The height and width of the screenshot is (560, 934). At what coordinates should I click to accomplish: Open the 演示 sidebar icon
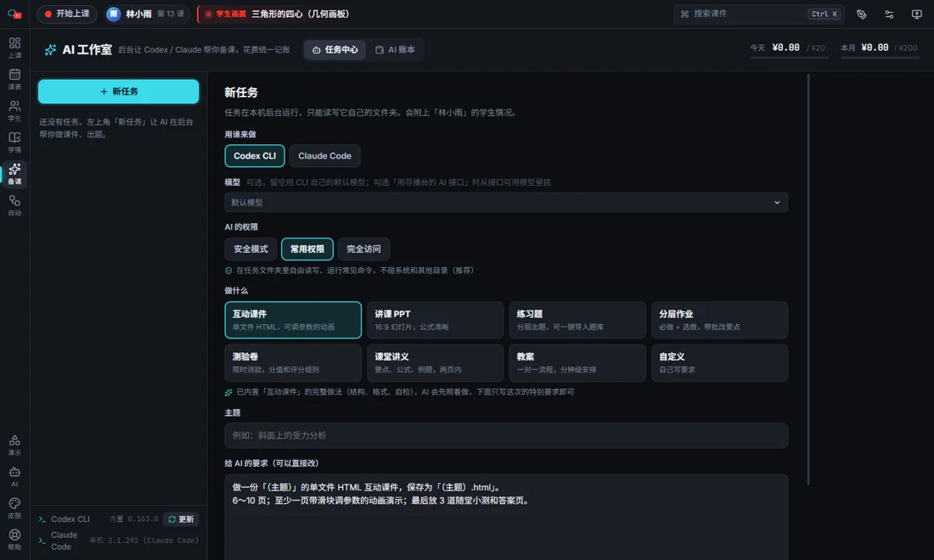click(14, 445)
